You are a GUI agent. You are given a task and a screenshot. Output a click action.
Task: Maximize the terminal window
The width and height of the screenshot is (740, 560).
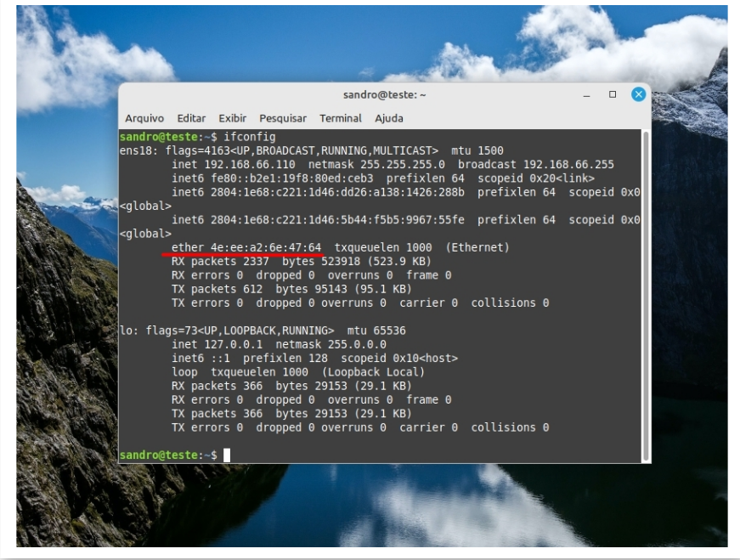[613, 94]
